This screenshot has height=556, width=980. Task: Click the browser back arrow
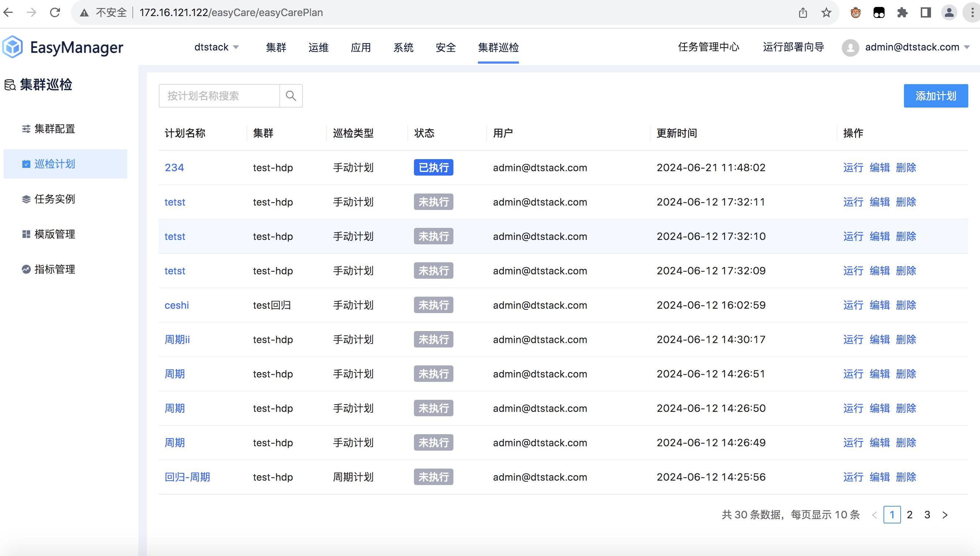pos(8,12)
